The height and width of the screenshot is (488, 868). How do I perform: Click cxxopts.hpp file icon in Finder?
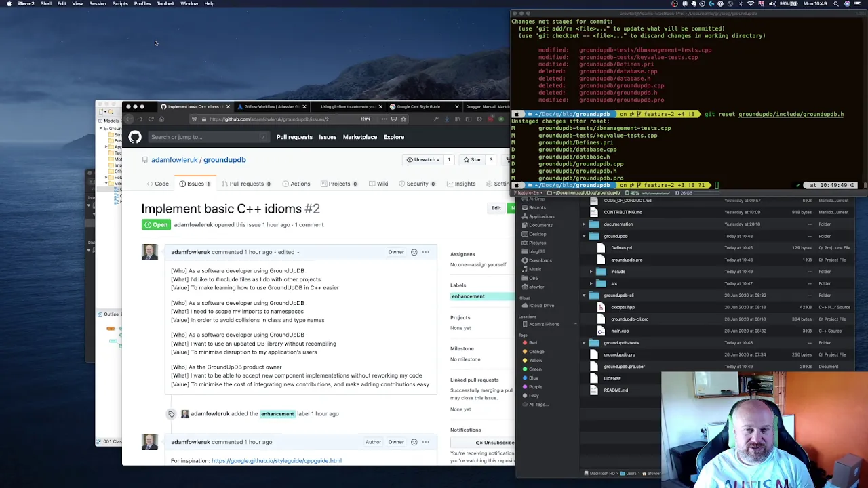point(601,307)
